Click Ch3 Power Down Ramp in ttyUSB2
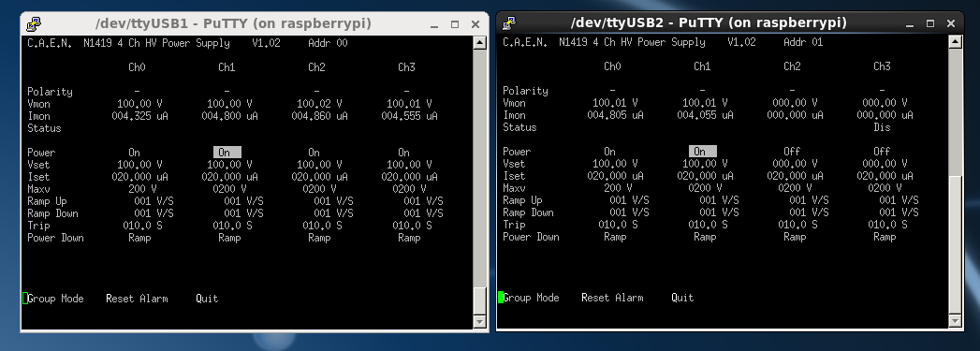 click(x=885, y=238)
